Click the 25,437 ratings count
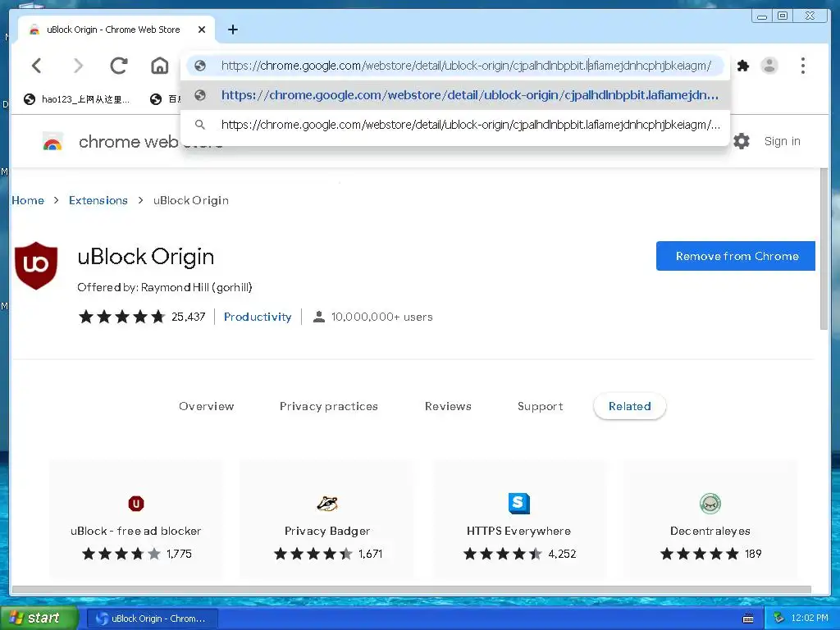The height and width of the screenshot is (630, 840). 189,317
